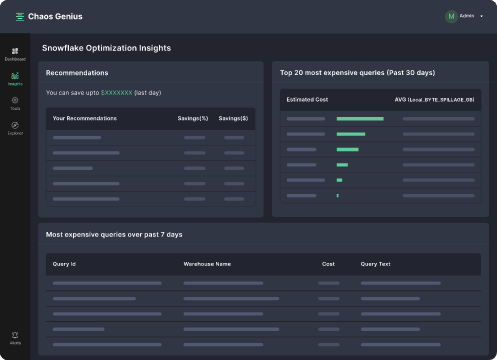
Task: Open the Dashboard sidebar item
Action: click(x=15, y=54)
